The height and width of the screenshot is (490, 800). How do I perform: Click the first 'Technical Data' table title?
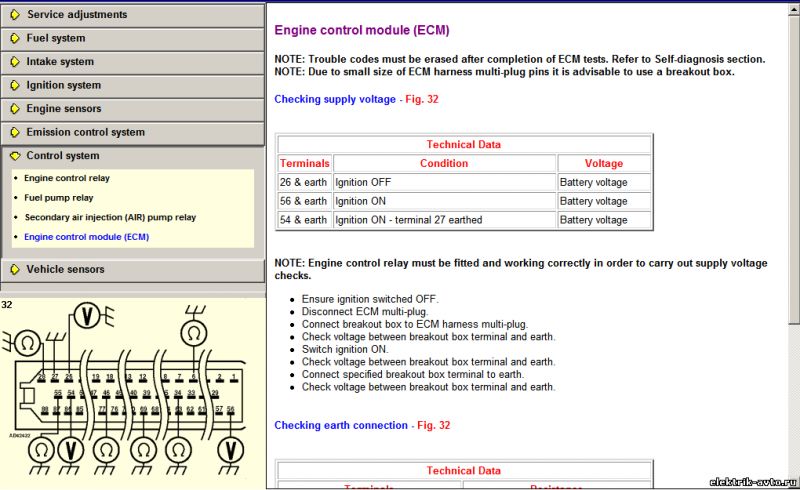(464, 144)
